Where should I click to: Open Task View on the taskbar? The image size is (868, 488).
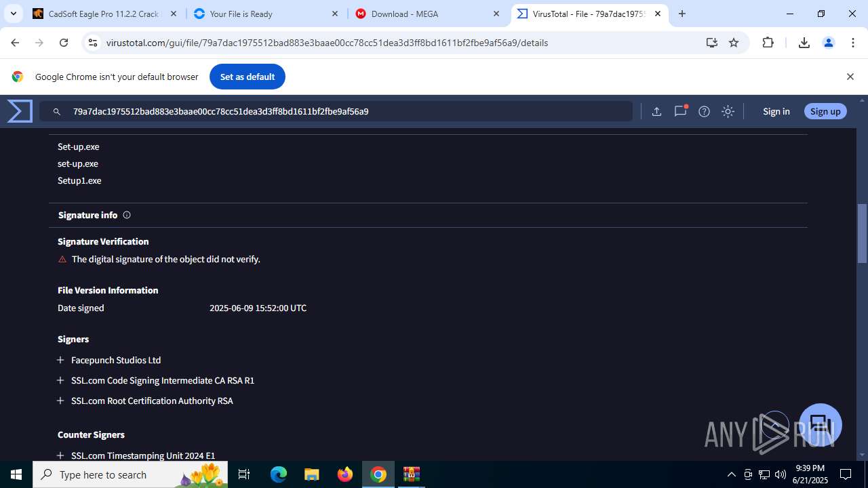(x=244, y=474)
